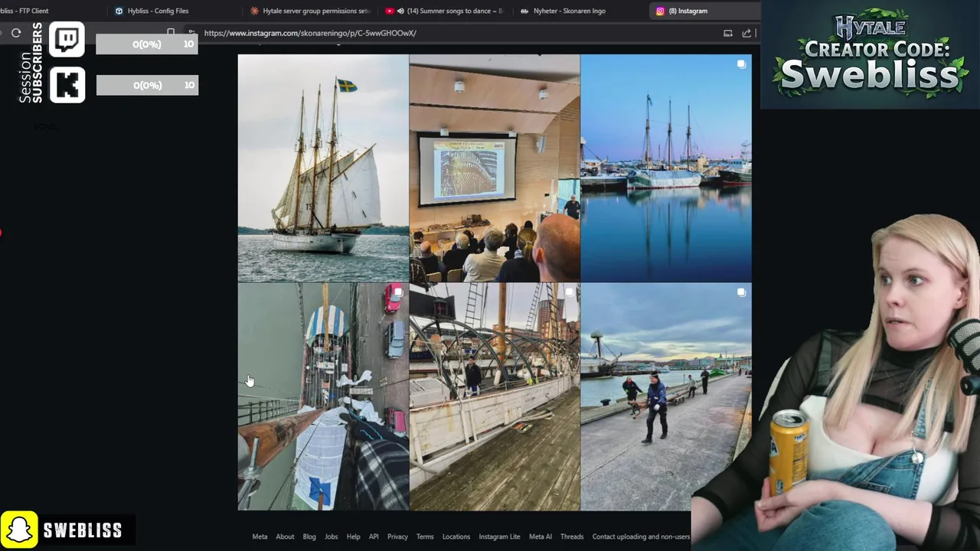Click the Kick subscriber progress bar
980x551 pixels.
(x=147, y=85)
